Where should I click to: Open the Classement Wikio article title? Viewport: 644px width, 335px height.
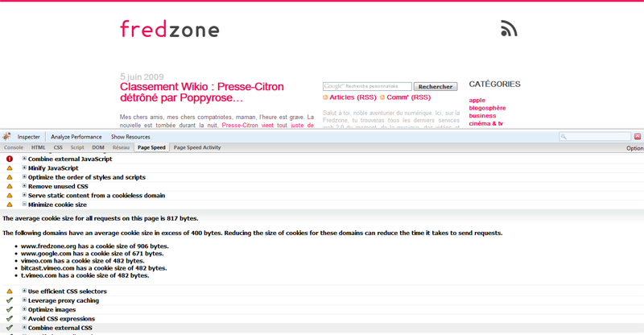202,92
